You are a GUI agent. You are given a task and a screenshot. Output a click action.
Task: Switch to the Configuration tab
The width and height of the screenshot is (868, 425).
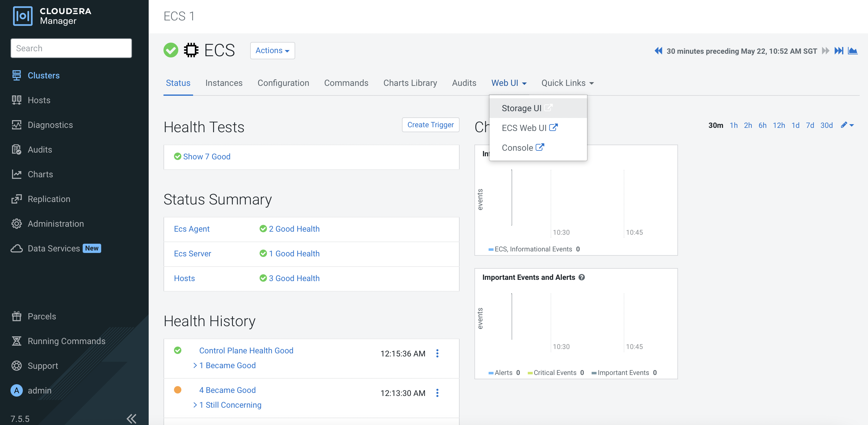tap(283, 83)
